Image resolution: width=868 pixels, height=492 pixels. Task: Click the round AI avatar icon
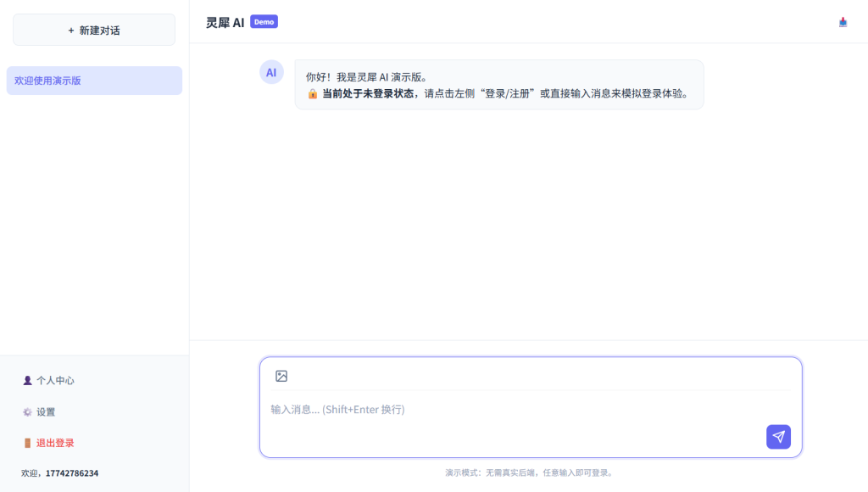tap(271, 72)
